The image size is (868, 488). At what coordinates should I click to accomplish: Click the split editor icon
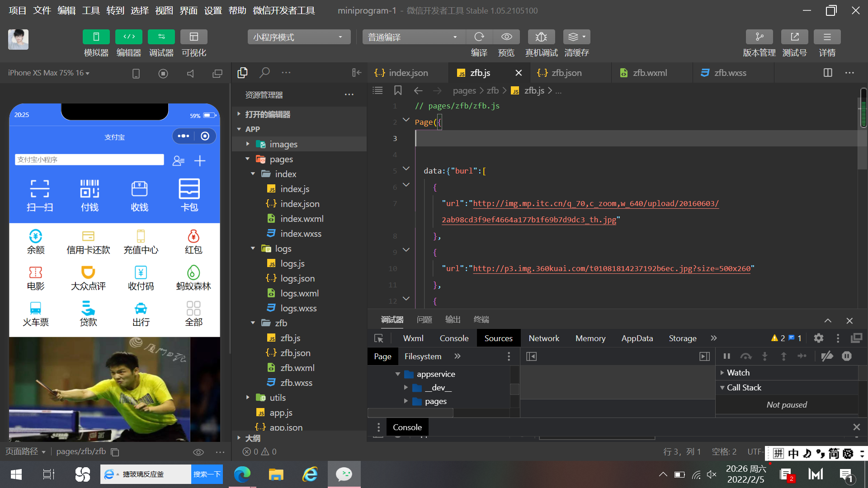[828, 73]
